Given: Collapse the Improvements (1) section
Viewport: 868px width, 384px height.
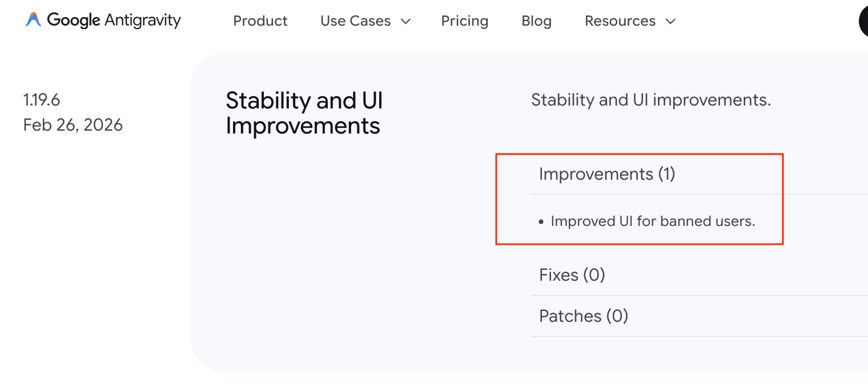Looking at the screenshot, I should [607, 174].
